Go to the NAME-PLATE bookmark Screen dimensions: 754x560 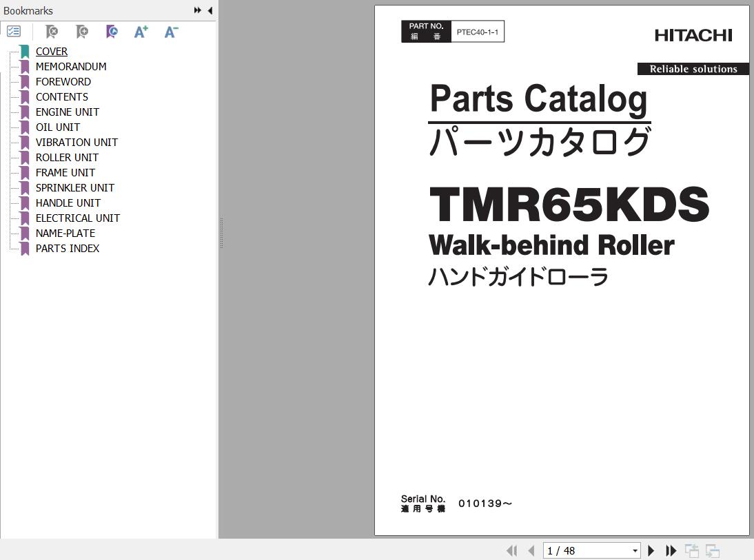click(x=65, y=233)
